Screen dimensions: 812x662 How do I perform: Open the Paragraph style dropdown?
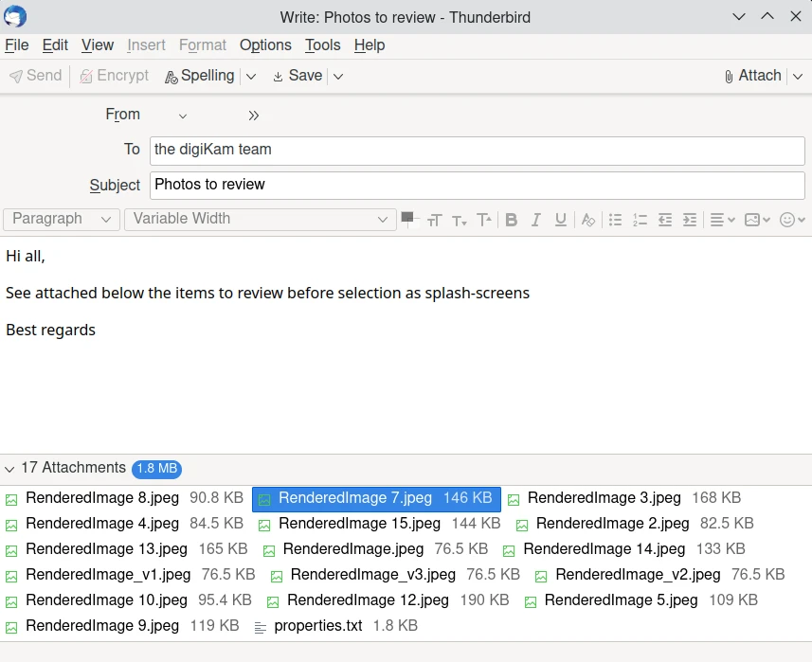coord(62,219)
